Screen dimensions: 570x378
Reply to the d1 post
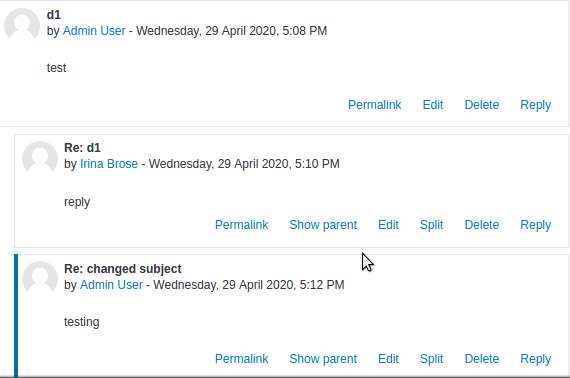coord(535,105)
